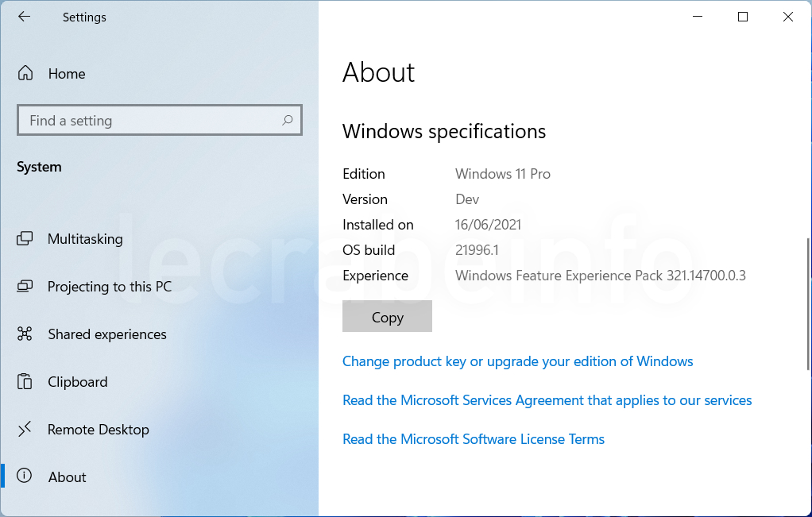
Task: Click the Remote Desktop icon
Action: click(x=25, y=429)
